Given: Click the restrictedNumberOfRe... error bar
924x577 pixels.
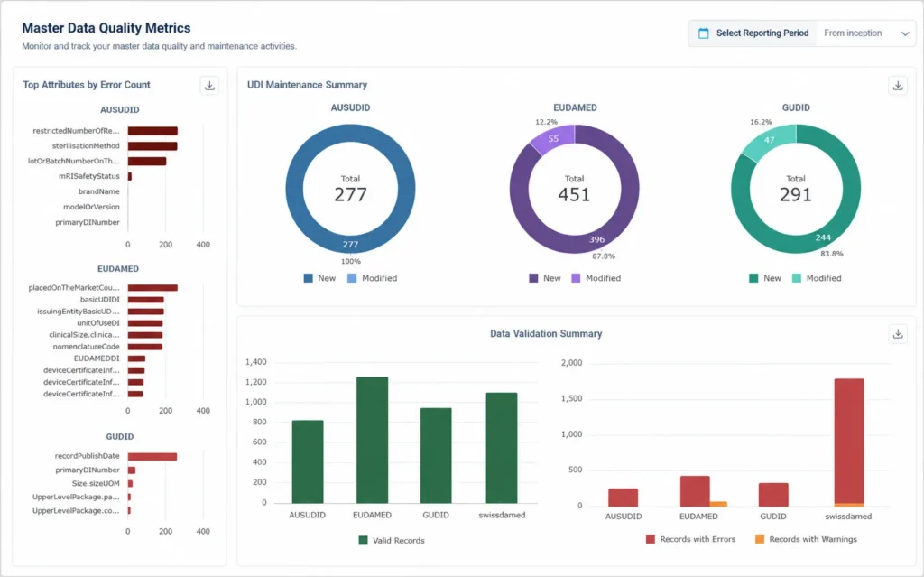Looking at the screenshot, I should point(152,131).
